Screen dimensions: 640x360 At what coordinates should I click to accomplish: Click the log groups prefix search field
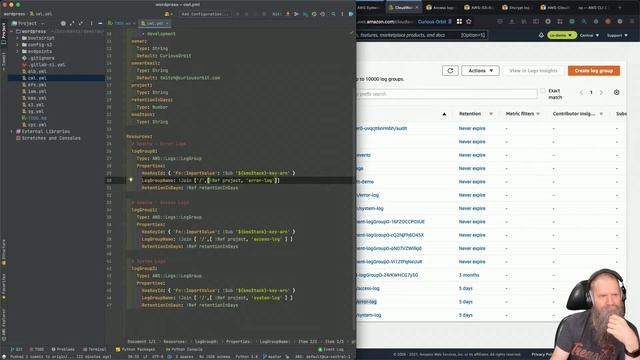click(447, 94)
